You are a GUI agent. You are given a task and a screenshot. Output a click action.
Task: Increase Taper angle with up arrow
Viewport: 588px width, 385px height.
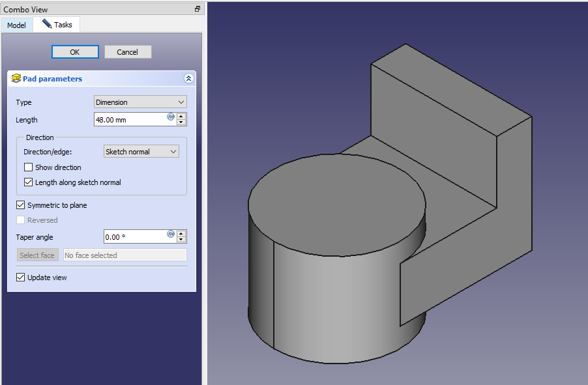point(181,233)
